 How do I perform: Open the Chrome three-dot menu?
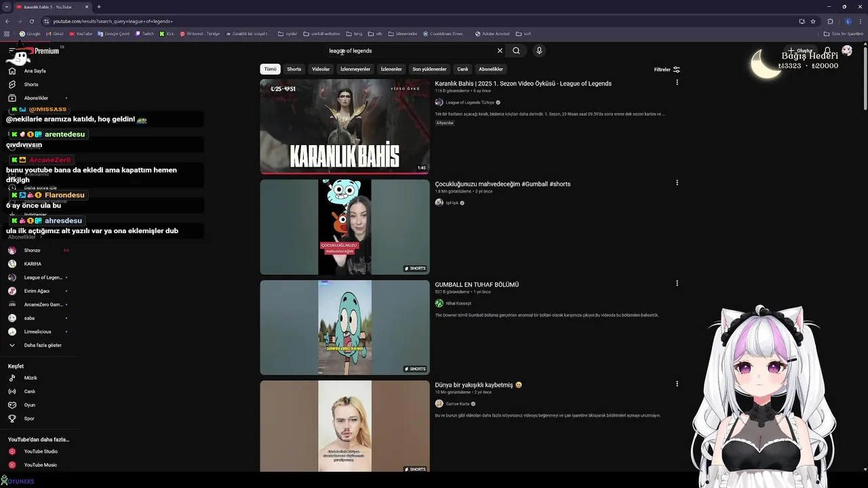(859, 21)
